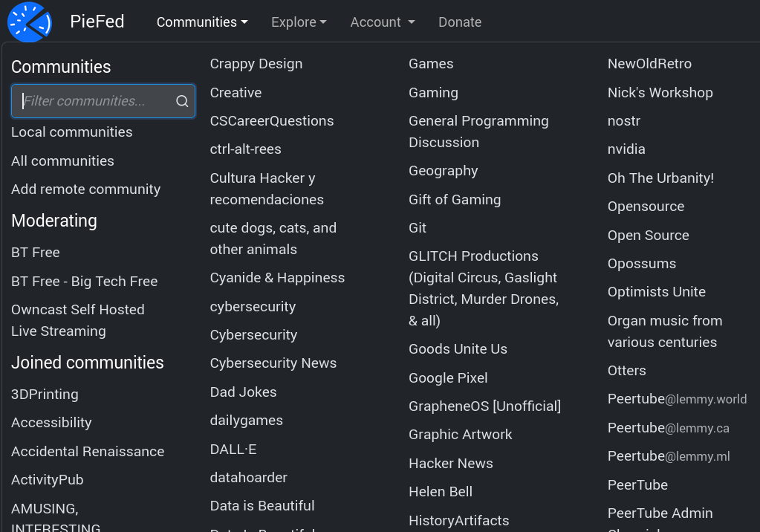Open Goods Unite Us community
Image resolution: width=760 pixels, height=532 pixels.
click(458, 349)
